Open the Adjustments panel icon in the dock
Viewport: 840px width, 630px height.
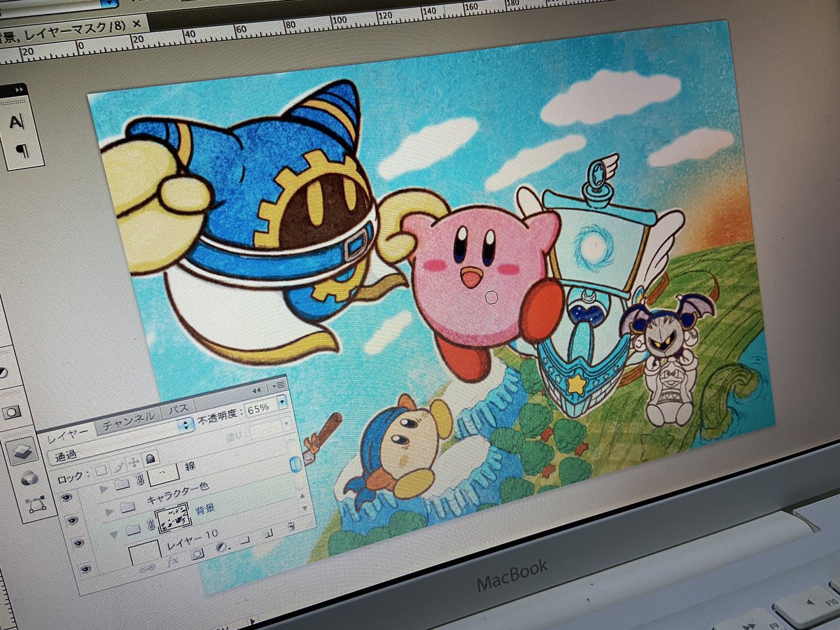(x=2, y=373)
